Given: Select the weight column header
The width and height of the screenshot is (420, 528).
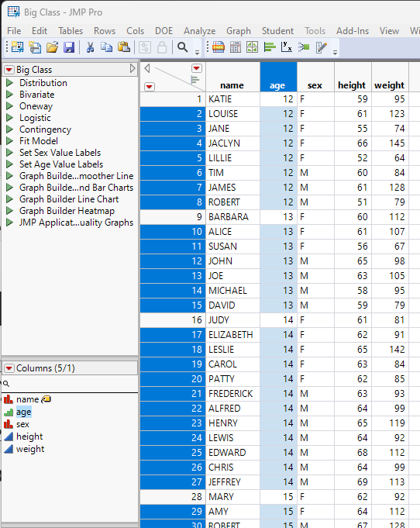Looking at the screenshot, I should point(390,77).
